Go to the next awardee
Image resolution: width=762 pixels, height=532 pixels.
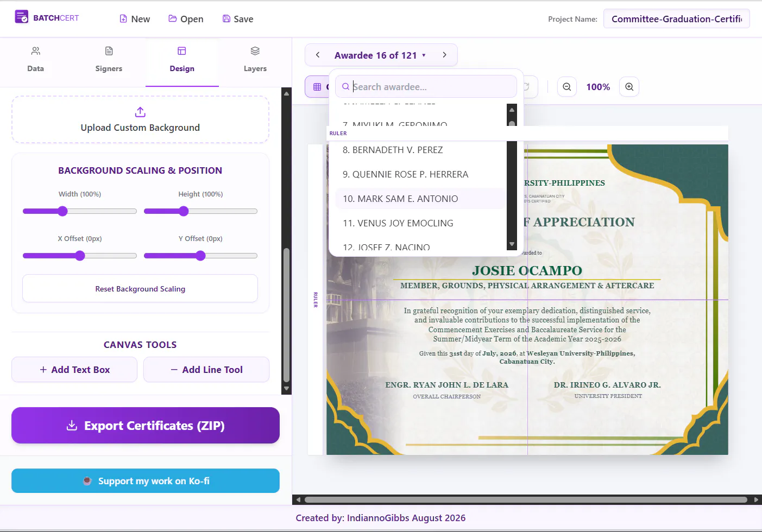444,55
